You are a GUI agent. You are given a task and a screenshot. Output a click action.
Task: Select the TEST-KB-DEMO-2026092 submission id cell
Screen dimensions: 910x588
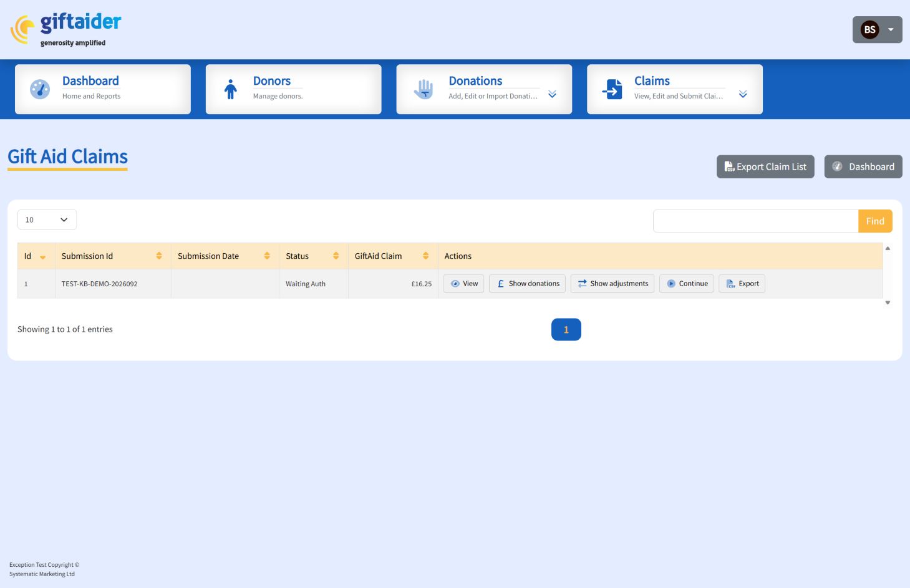tap(113, 284)
